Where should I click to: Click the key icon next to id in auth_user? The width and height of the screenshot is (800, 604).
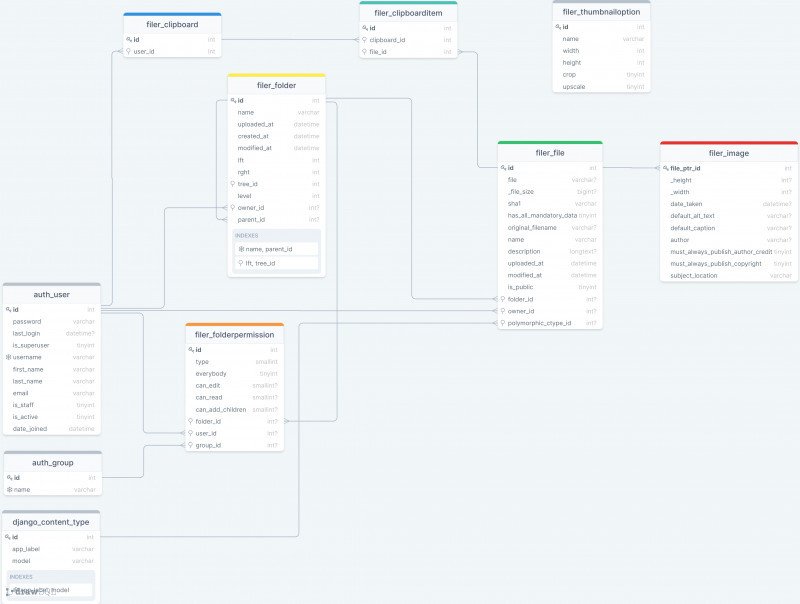(11, 308)
